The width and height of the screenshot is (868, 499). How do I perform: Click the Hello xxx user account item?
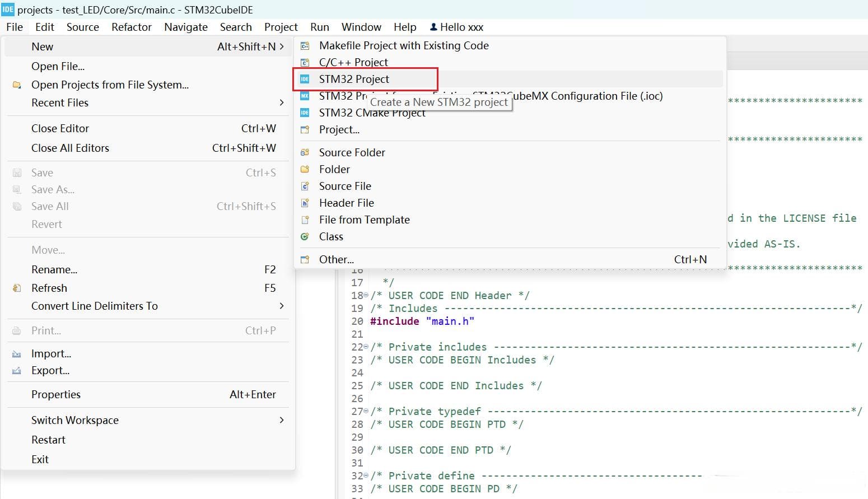(x=456, y=27)
